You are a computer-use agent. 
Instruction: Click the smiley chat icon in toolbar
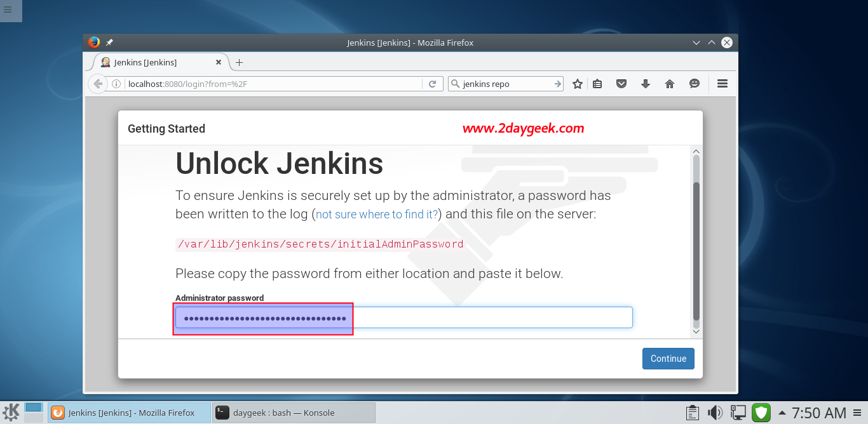click(695, 84)
